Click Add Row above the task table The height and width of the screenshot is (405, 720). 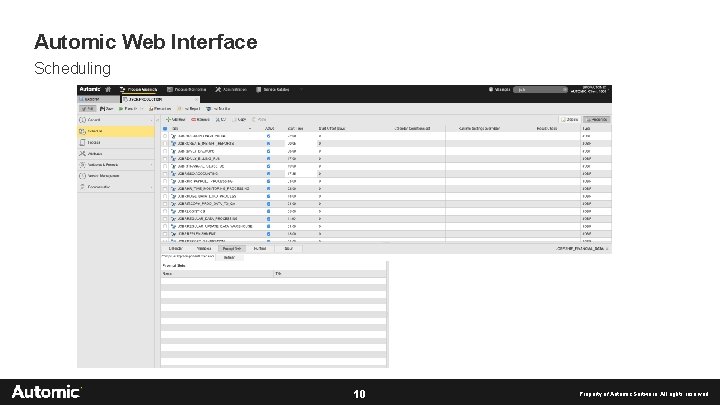(175, 119)
